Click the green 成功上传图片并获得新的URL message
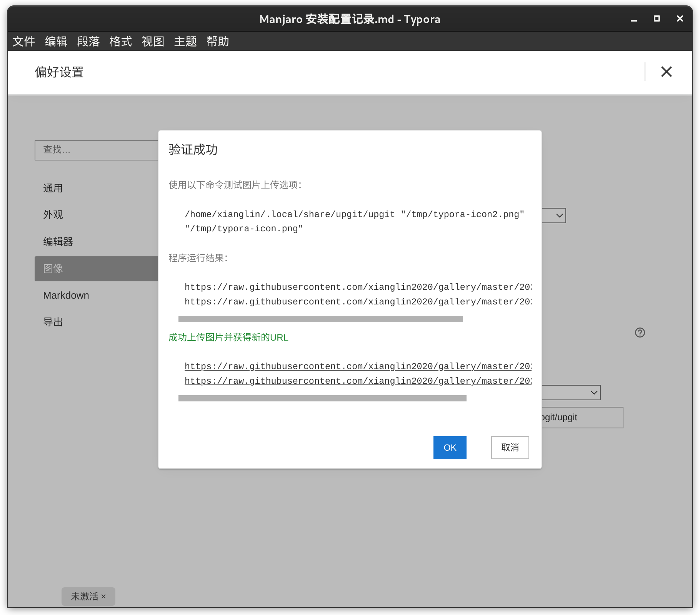This screenshot has width=700, height=615. [x=228, y=338]
